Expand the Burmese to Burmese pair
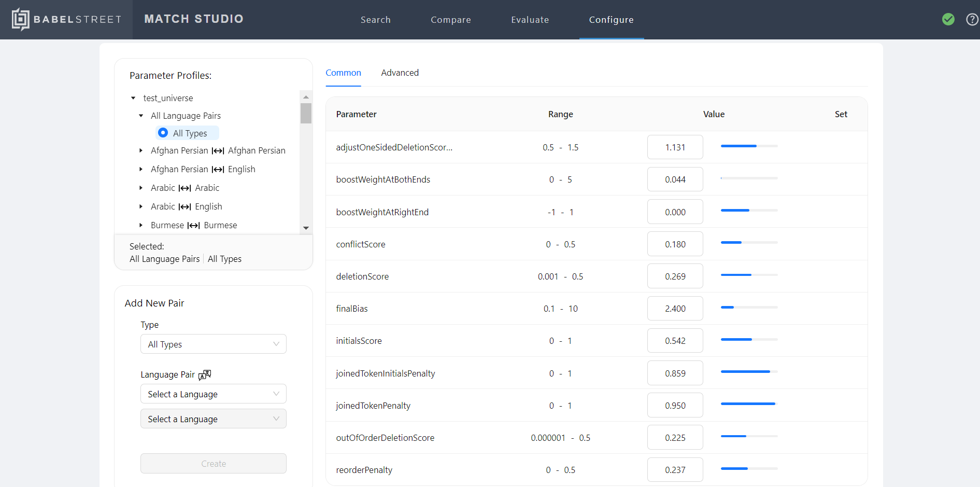The width and height of the screenshot is (980, 487). (x=141, y=225)
